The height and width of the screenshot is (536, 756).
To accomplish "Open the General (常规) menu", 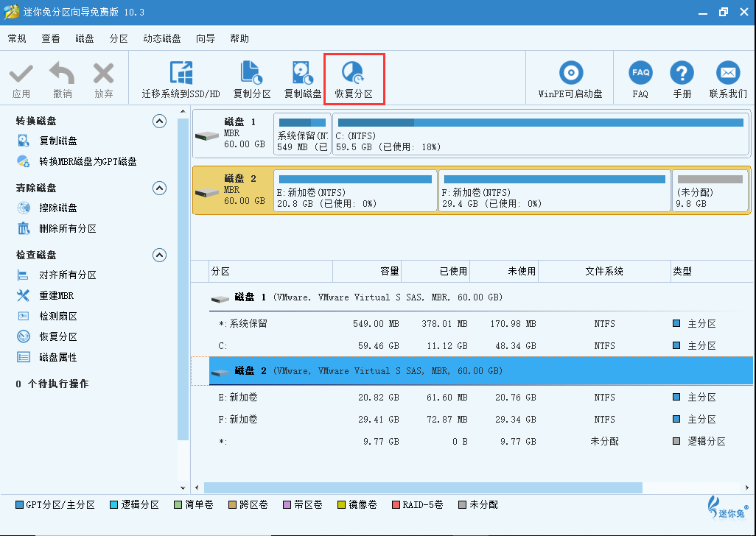I will 17,38.
